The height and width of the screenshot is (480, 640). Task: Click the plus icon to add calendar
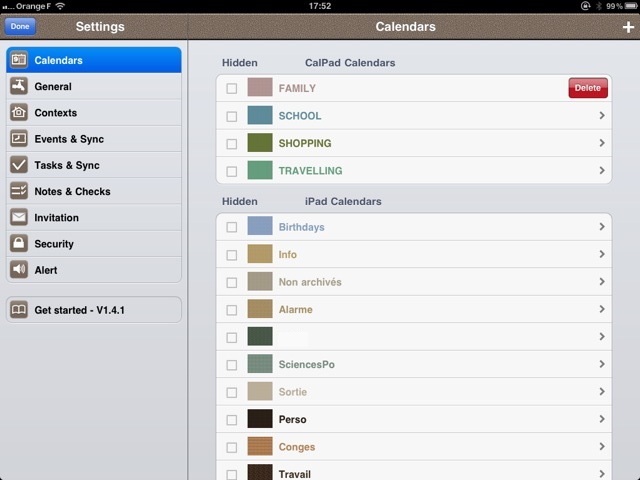click(627, 27)
